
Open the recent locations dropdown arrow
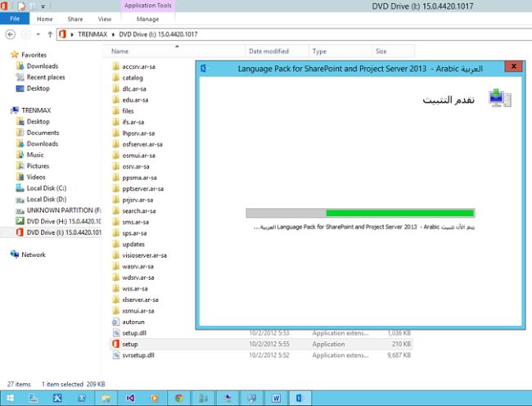coord(38,34)
